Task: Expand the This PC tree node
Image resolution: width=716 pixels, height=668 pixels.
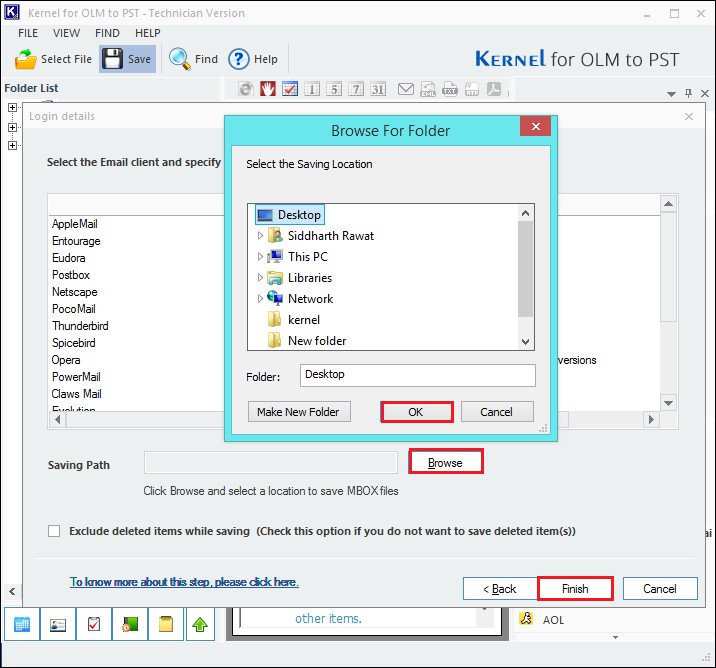Action: point(260,257)
